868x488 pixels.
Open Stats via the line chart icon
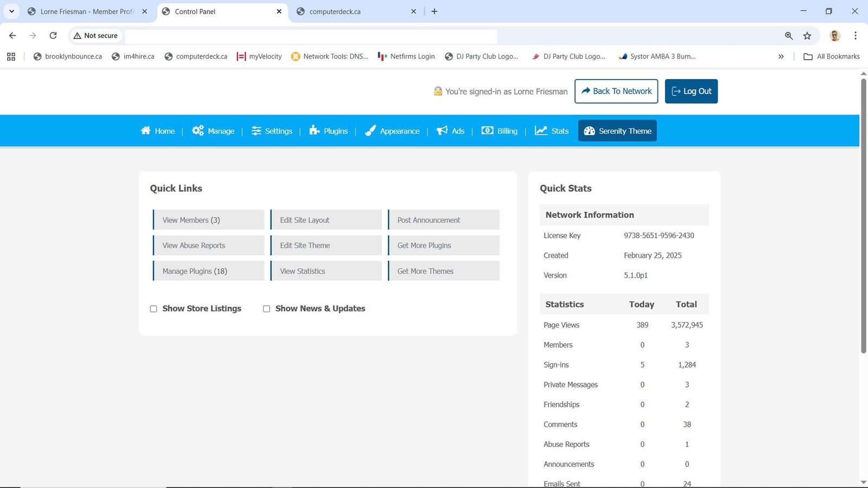pos(541,131)
